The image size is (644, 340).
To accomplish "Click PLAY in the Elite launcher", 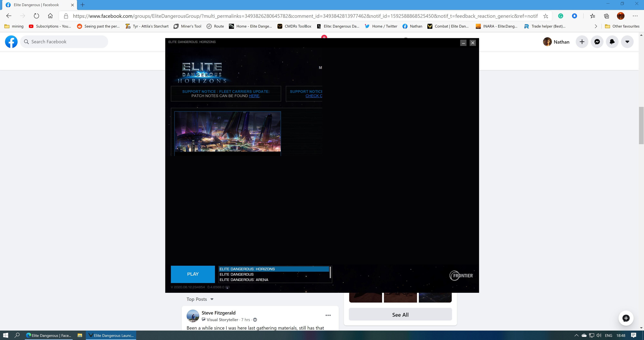I will point(193,274).
